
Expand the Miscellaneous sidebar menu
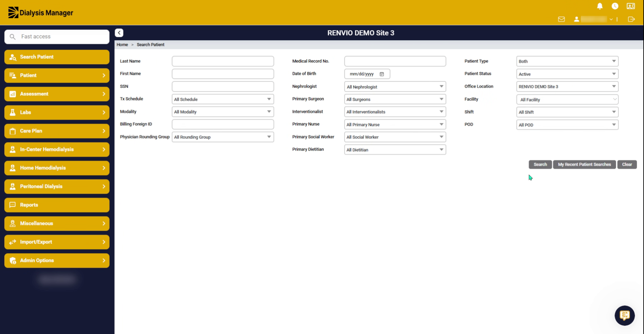pyautogui.click(x=57, y=223)
